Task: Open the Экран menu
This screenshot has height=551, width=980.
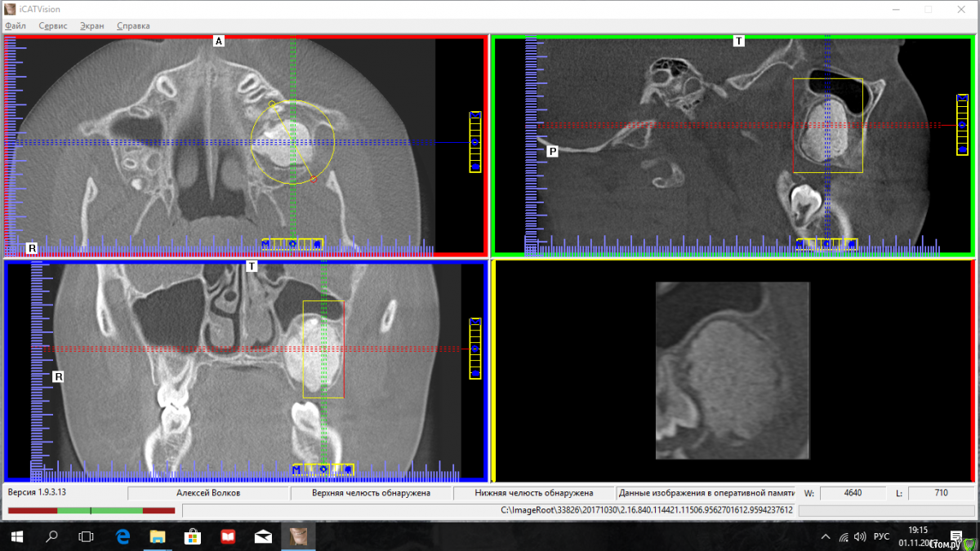Action: click(x=91, y=26)
